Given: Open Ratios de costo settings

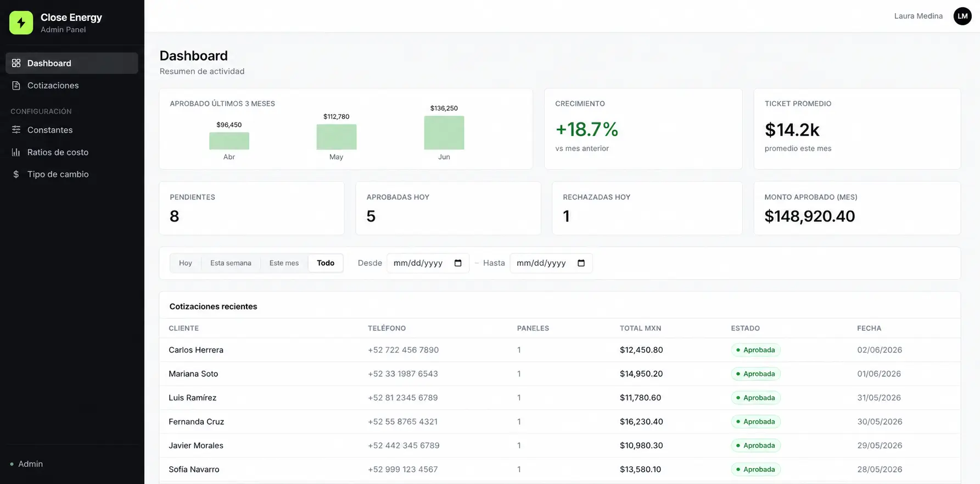Looking at the screenshot, I should [x=72, y=152].
